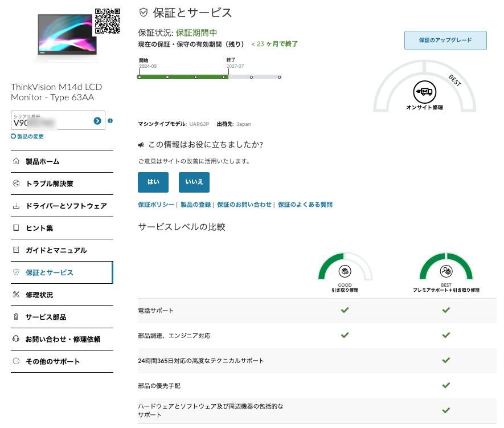Click the GOOD 引き取り修理 gauge icon
Screen dimensions: 504x428
345,271
